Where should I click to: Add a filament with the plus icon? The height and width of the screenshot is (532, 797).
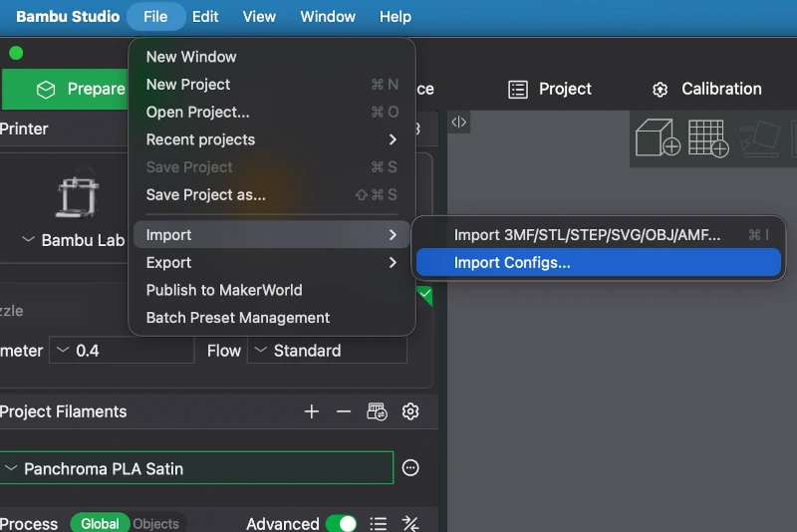312,411
